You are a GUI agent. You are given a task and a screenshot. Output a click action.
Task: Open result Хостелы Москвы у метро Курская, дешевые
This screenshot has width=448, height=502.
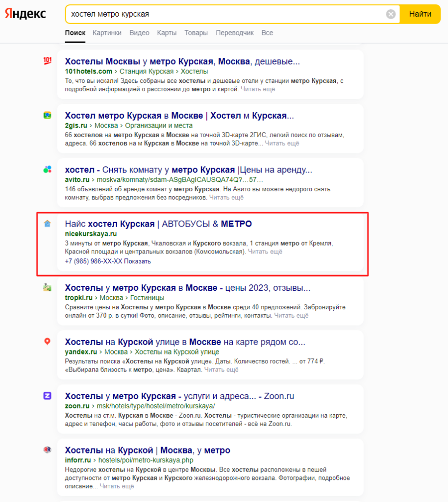pos(182,61)
